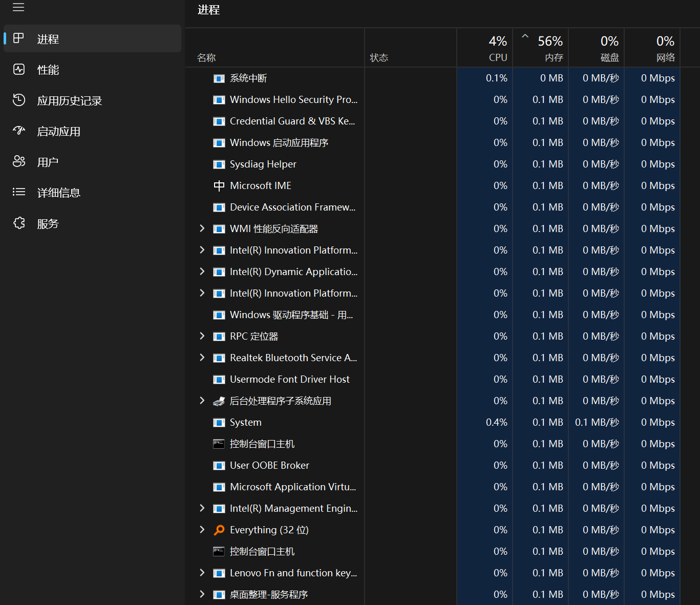Click the Details (详细信息) list icon
Viewport: 700px width, 605px height.
[x=19, y=192]
